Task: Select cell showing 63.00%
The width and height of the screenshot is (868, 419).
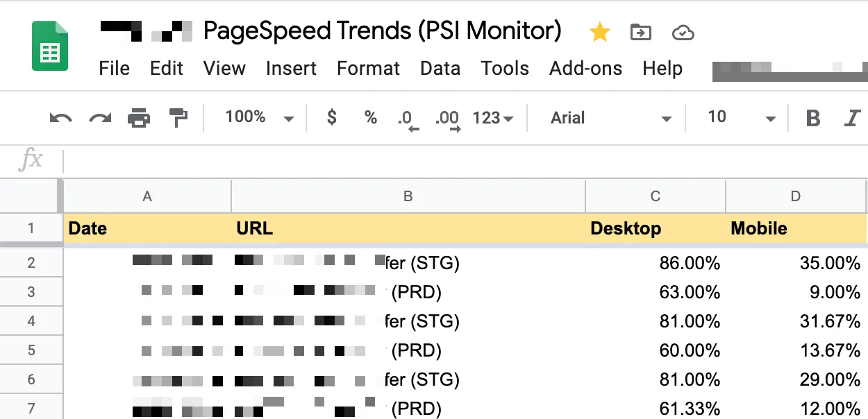Action: pyautogui.click(x=656, y=292)
